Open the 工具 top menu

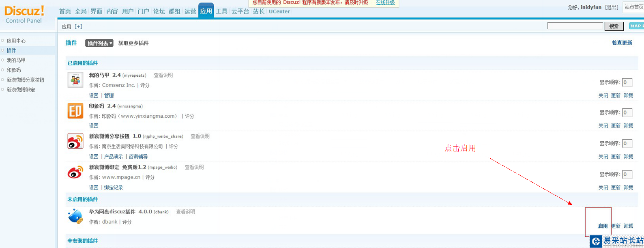click(x=221, y=11)
